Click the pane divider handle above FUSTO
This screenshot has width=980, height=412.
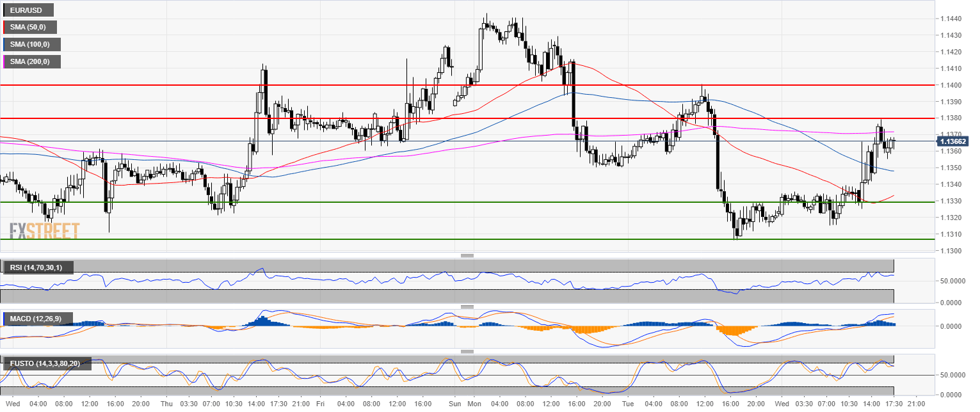coord(467,351)
